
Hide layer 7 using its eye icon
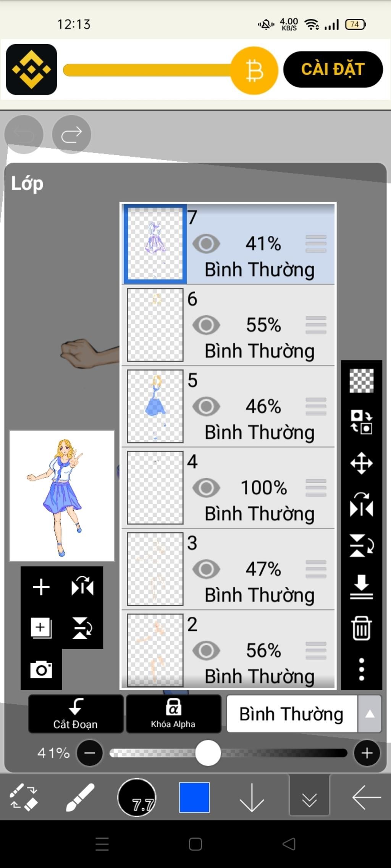coord(206,244)
